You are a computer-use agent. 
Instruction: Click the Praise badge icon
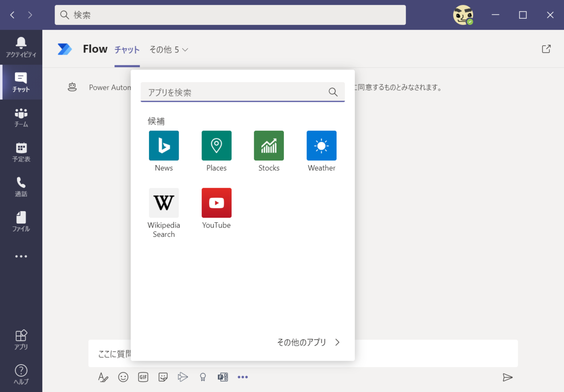(203, 377)
